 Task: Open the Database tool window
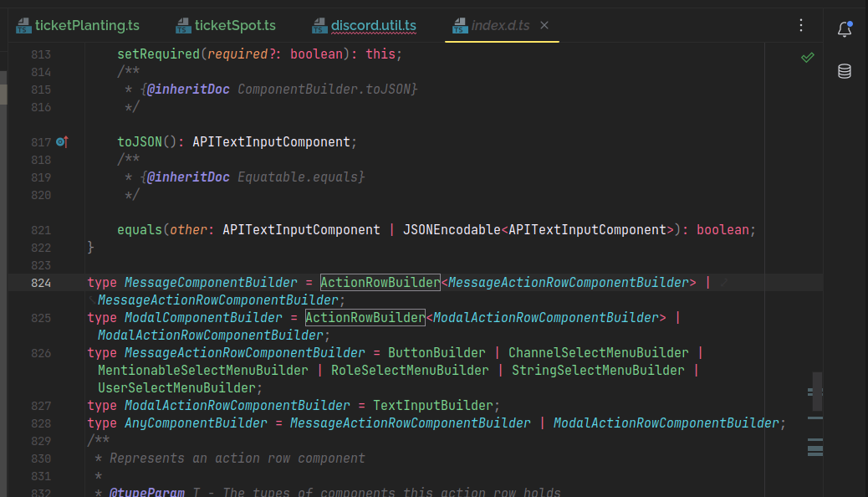pos(845,71)
